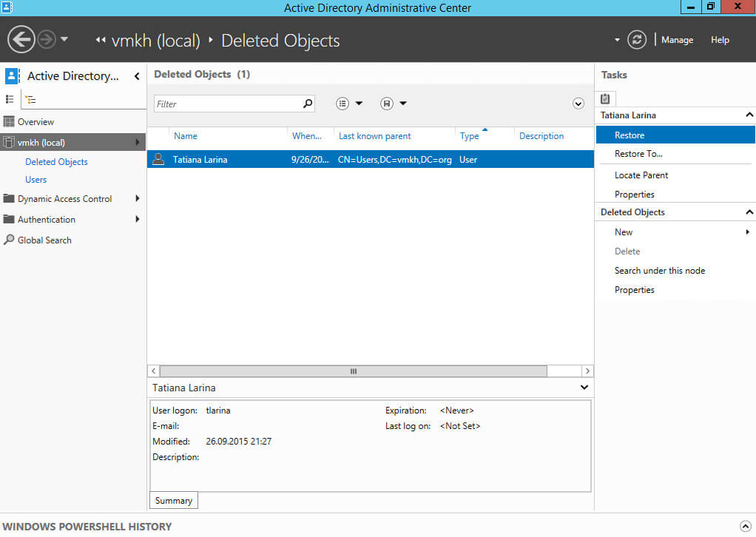The width and height of the screenshot is (756, 537).
Task: Switch navigation pane to list view
Action: tap(10, 99)
